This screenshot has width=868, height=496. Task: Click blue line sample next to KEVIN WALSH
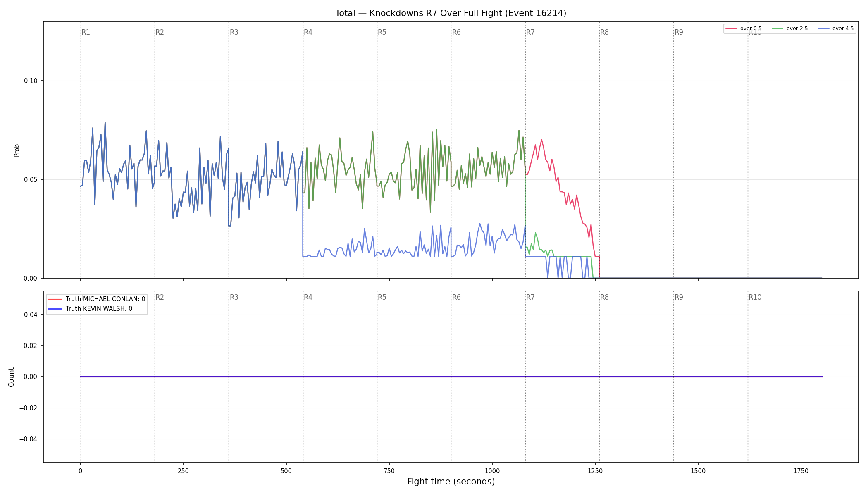(x=55, y=309)
